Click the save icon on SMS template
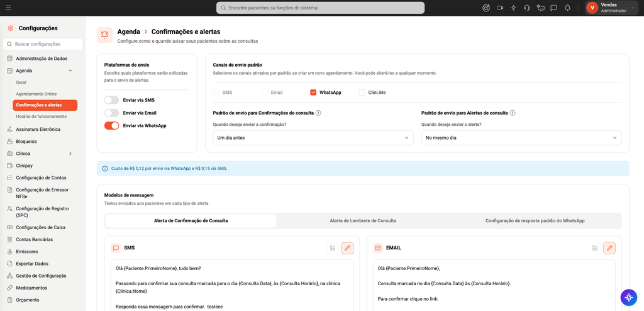The height and width of the screenshot is (311, 644). pyautogui.click(x=333, y=248)
